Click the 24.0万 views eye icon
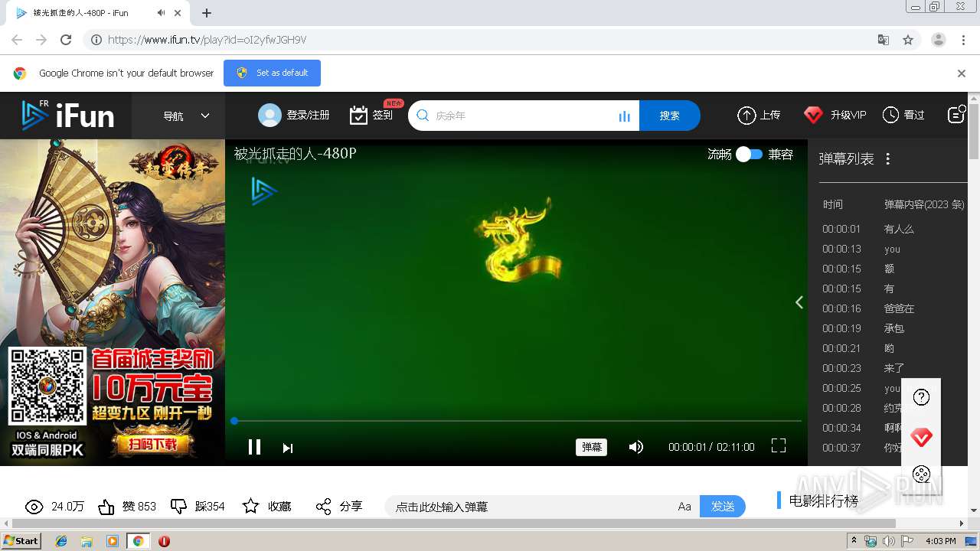Viewport: 980px width, 551px height. point(34,507)
